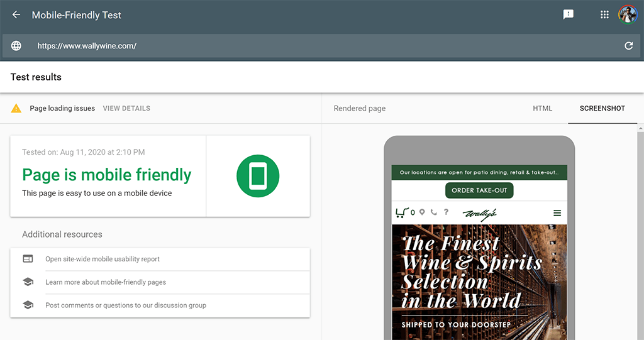Viewport: 644px width, 340px height.
Task: Click the globe icon beside the URL
Action: tap(16, 46)
